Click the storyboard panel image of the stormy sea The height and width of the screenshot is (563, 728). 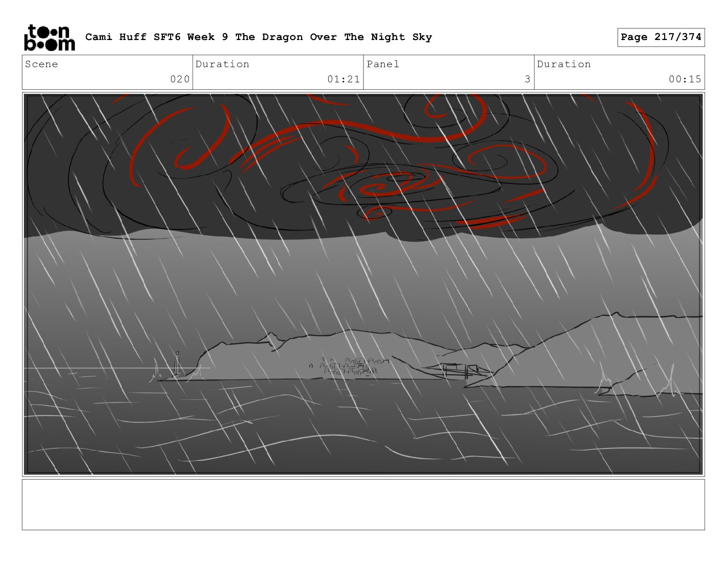[x=363, y=284]
